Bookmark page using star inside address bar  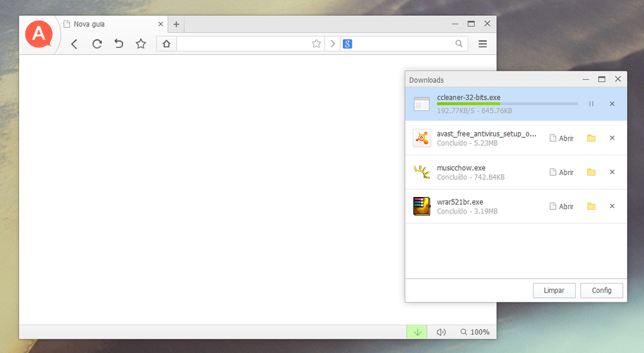316,44
